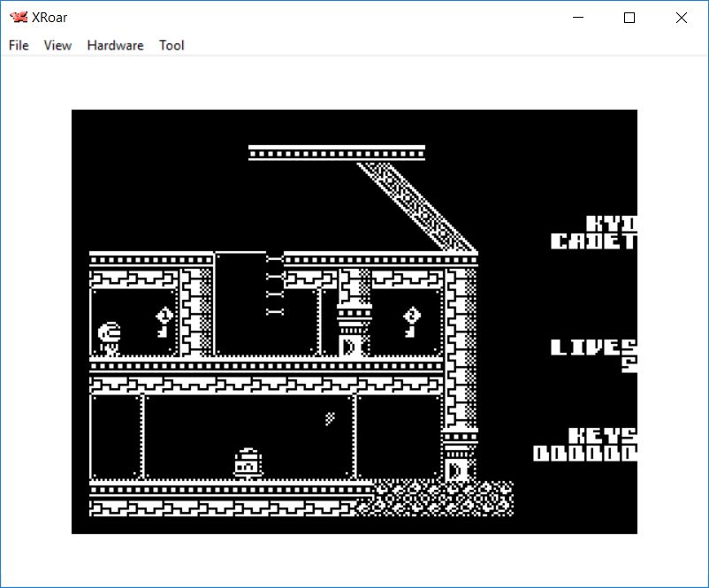Close the XRoar emulator window
The height and width of the screenshot is (588, 709).
(x=681, y=18)
